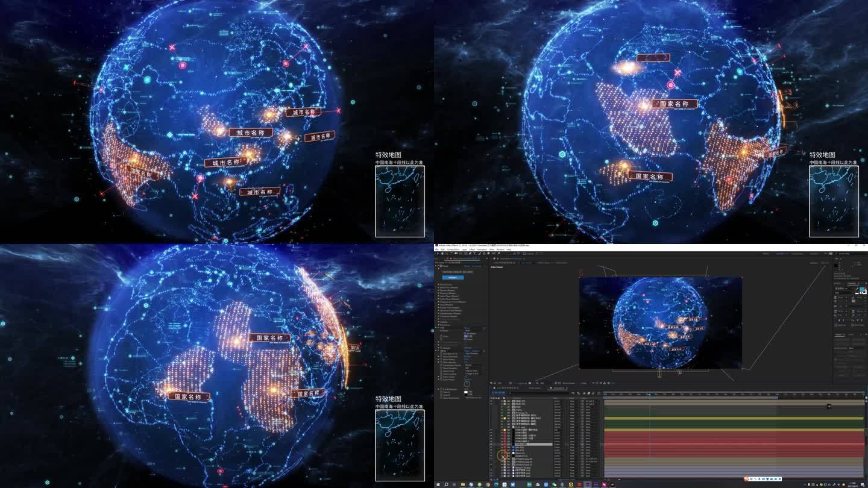Select the Unified Camera tool
The width and height of the screenshot is (868, 488).
click(x=456, y=254)
